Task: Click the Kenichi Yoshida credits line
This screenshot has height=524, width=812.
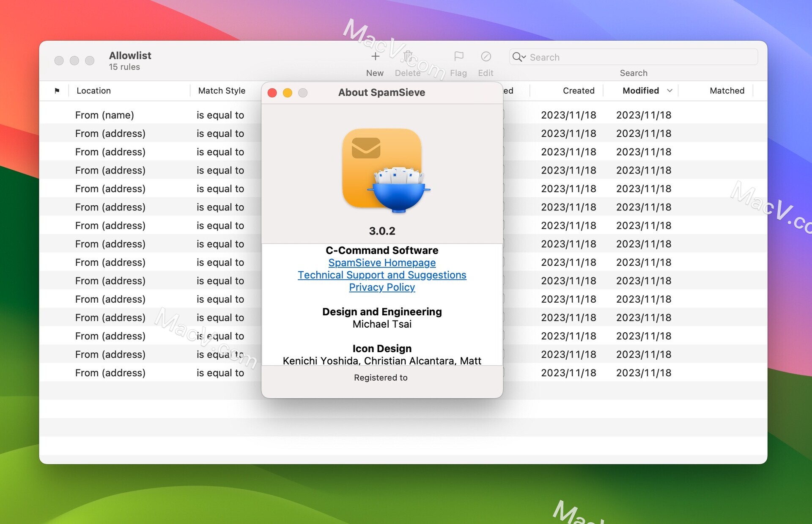Action: (382, 361)
